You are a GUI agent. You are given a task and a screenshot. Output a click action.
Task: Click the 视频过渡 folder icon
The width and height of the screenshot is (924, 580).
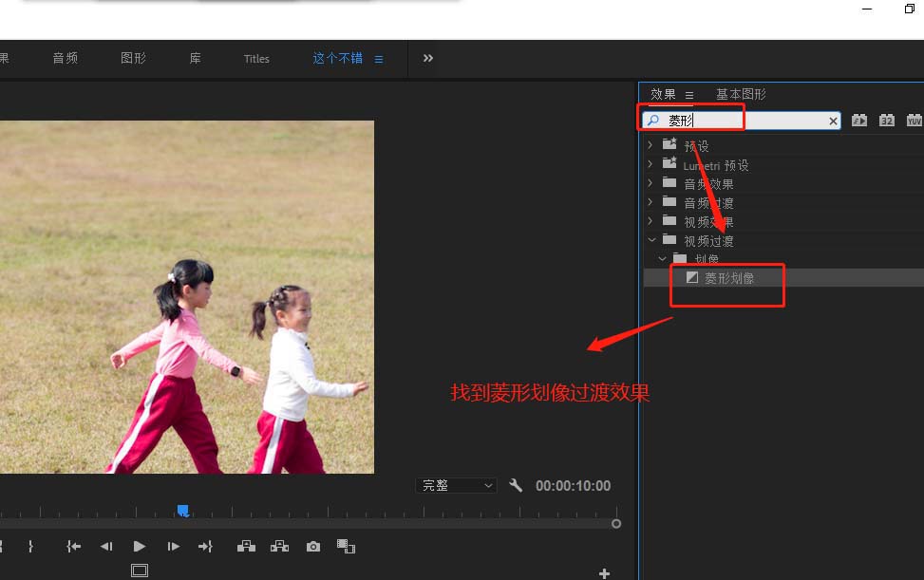(x=669, y=239)
